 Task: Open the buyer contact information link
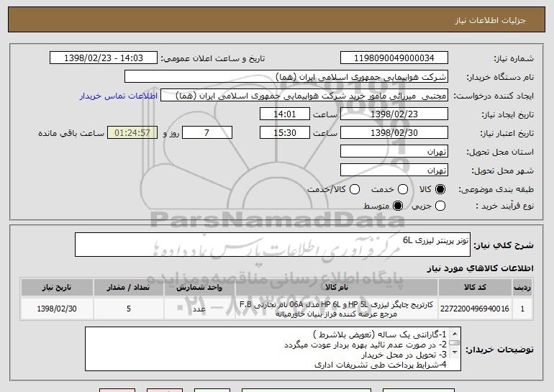(x=119, y=96)
